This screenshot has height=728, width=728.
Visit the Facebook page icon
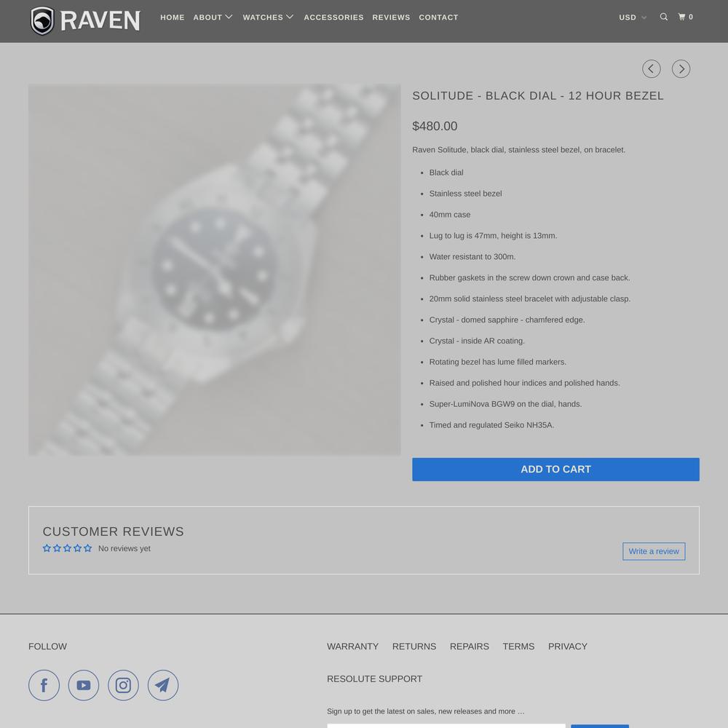click(44, 685)
